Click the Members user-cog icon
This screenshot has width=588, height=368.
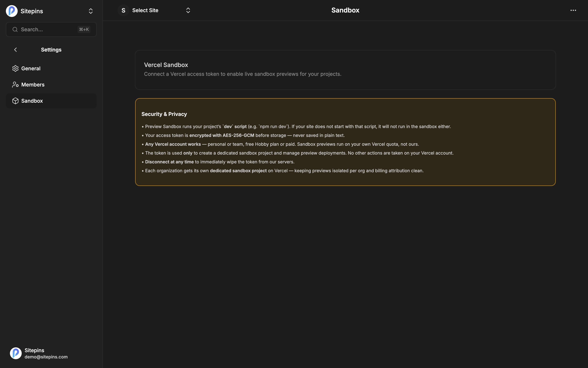click(x=15, y=85)
